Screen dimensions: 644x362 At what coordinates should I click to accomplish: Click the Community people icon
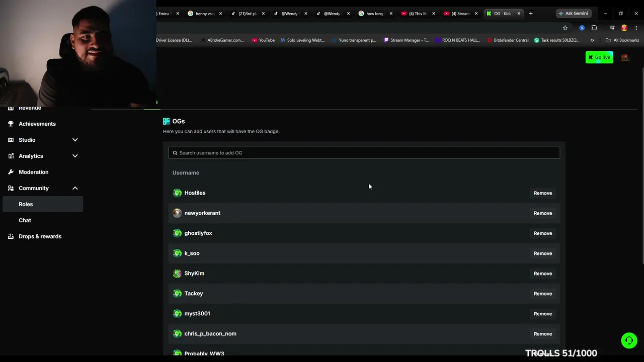click(x=11, y=188)
